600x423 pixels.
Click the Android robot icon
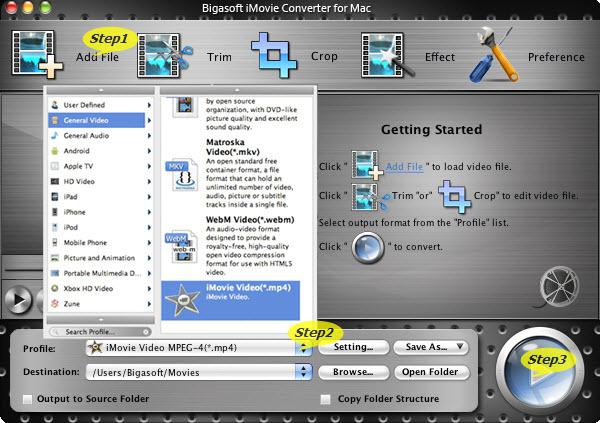[x=55, y=151]
